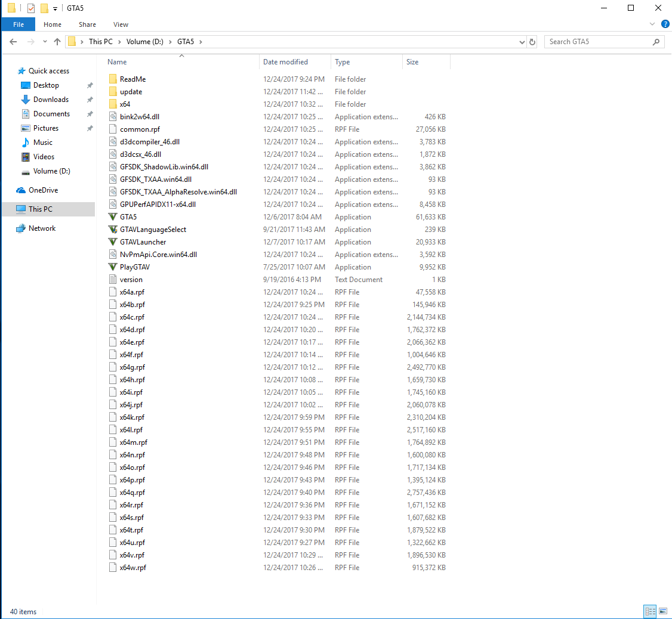Expand Volume (D:) breadcrumb chevron
672x619 pixels.
click(170, 42)
